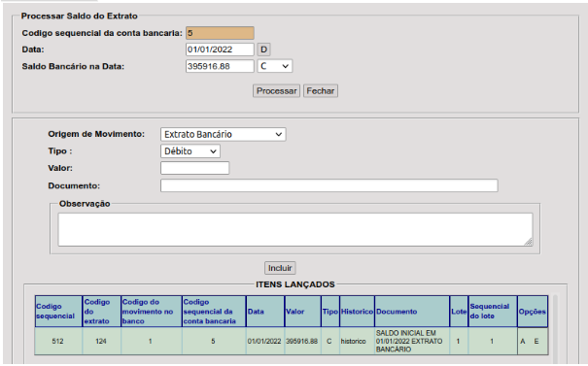Click the Documento column header
Viewport: 588px width, 366px height.
click(x=412, y=312)
